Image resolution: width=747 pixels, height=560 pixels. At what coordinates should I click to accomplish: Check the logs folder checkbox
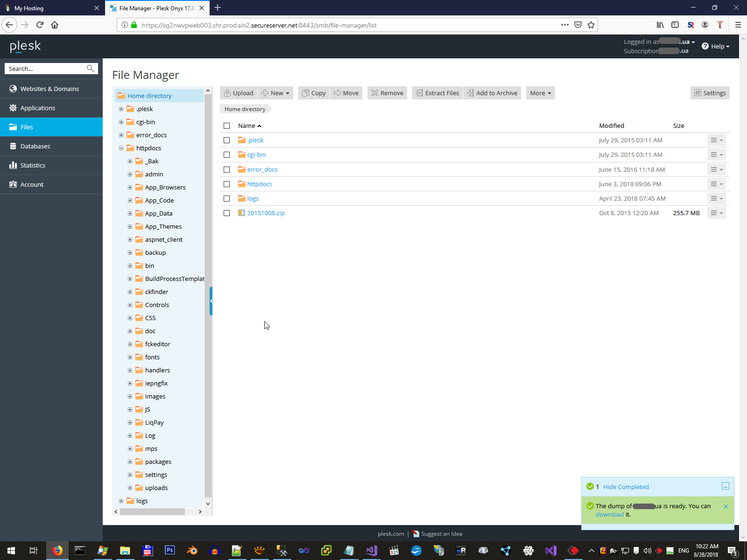pyautogui.click(x=227, y=198)
